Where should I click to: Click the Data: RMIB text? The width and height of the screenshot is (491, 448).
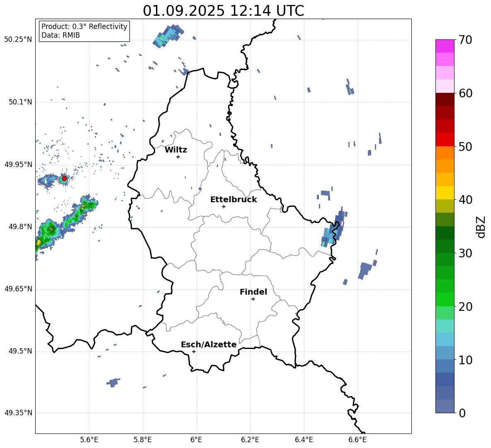(x=61, y=35)
